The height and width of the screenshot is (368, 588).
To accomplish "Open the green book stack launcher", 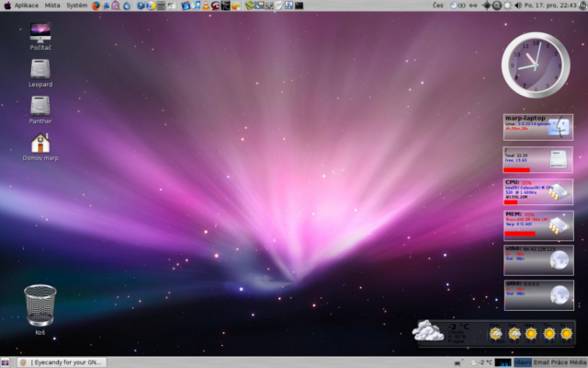I will [249, 6].
